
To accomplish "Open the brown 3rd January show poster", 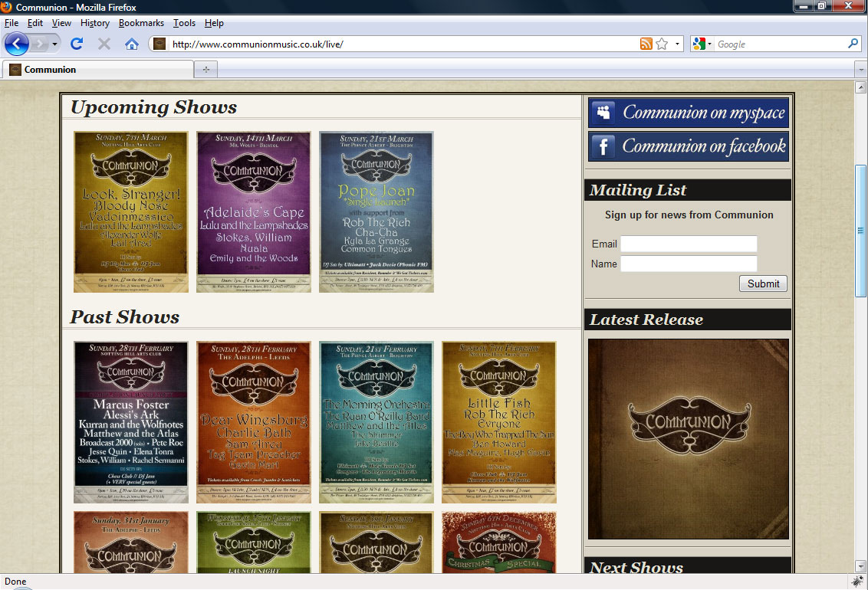I will pos(376,542).
